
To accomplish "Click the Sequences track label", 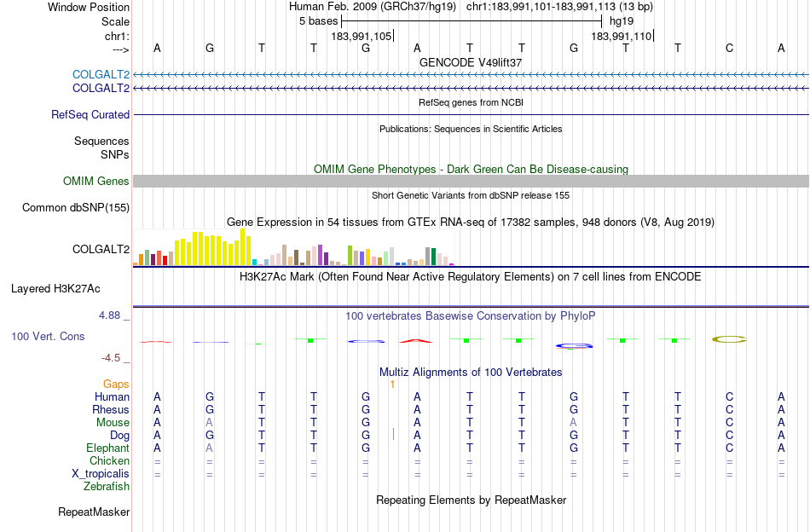I will click(101, 141).
